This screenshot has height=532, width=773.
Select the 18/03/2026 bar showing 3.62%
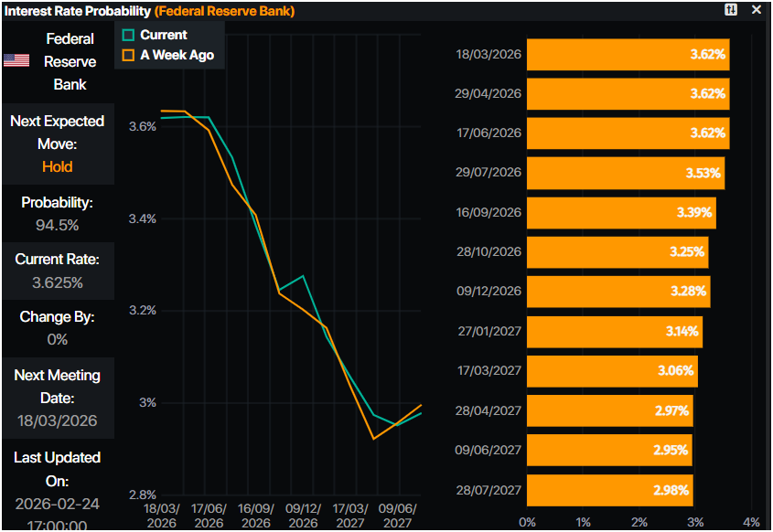628,55
